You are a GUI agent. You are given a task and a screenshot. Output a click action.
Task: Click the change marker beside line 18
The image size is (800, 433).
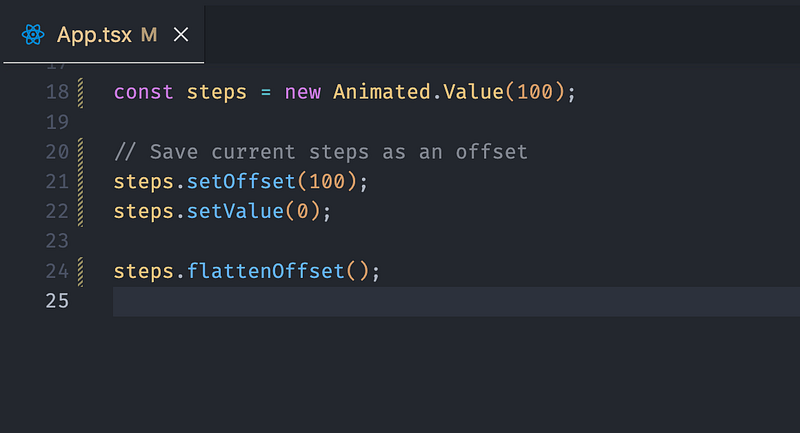pos(80,92)
